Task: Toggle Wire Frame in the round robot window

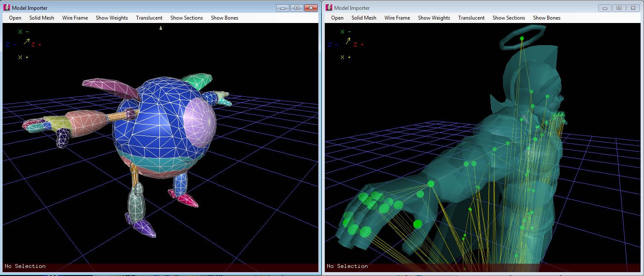Action: 75,18
